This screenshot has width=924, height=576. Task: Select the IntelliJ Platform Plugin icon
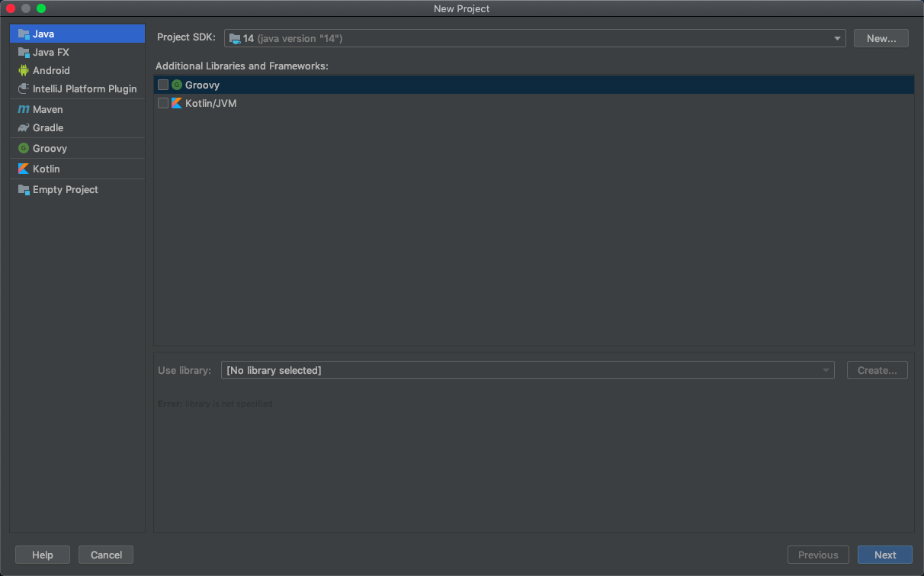pyautogui.click(x=24, y=88)
